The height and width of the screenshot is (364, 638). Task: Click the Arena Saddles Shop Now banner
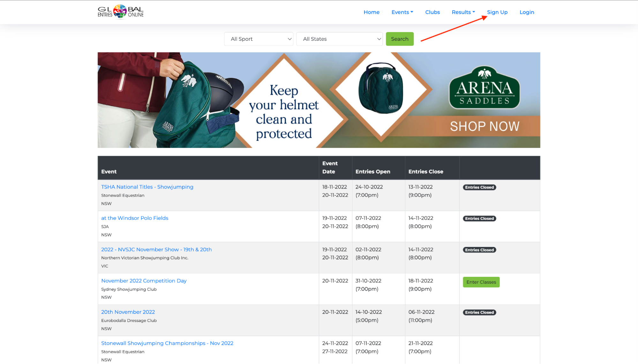pos(484,126)
